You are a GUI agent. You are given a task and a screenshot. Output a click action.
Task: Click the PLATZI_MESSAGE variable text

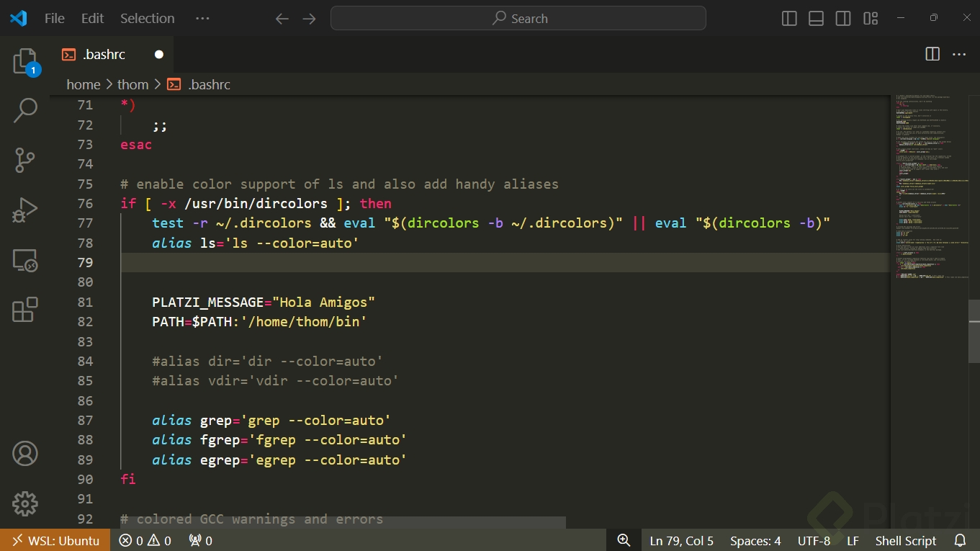[208, 302]
